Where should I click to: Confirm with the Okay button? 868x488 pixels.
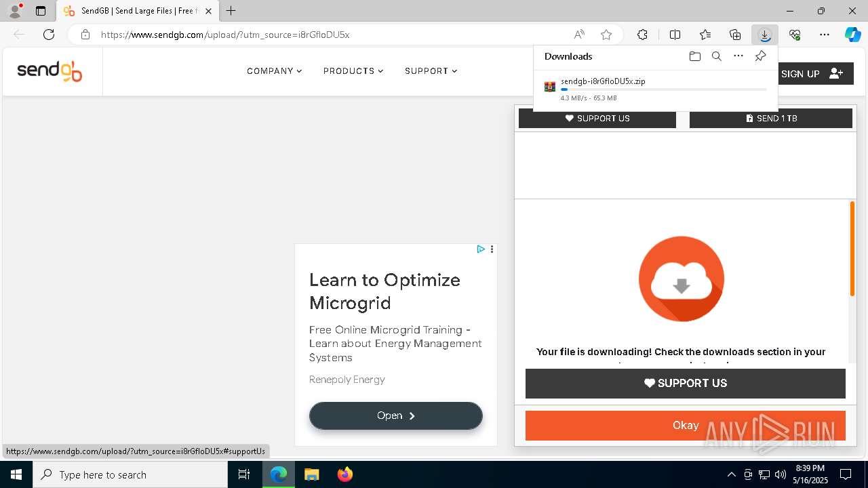[x=686, y=426]
